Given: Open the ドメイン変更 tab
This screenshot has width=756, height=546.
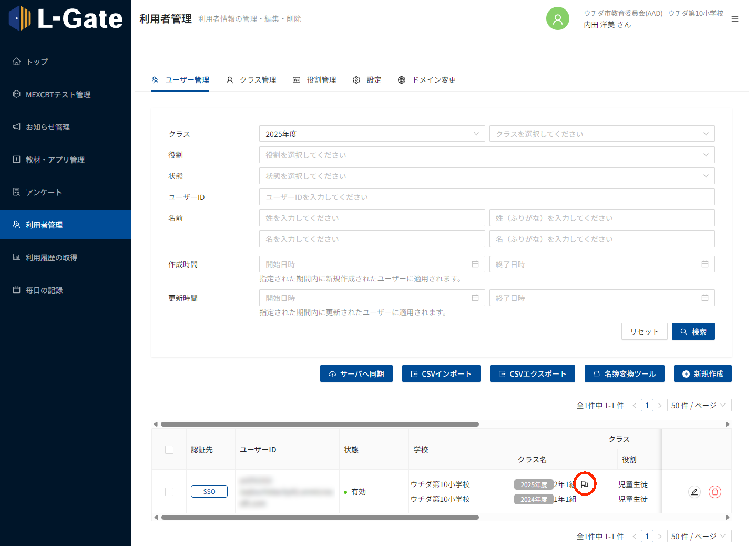Looking at the screenshot, I should tap(427, 80).
